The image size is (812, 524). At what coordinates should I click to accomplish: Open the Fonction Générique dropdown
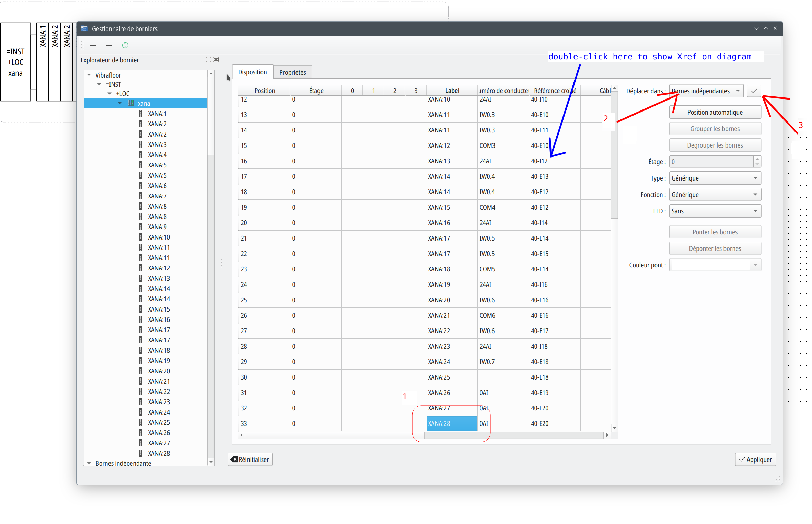715,195
